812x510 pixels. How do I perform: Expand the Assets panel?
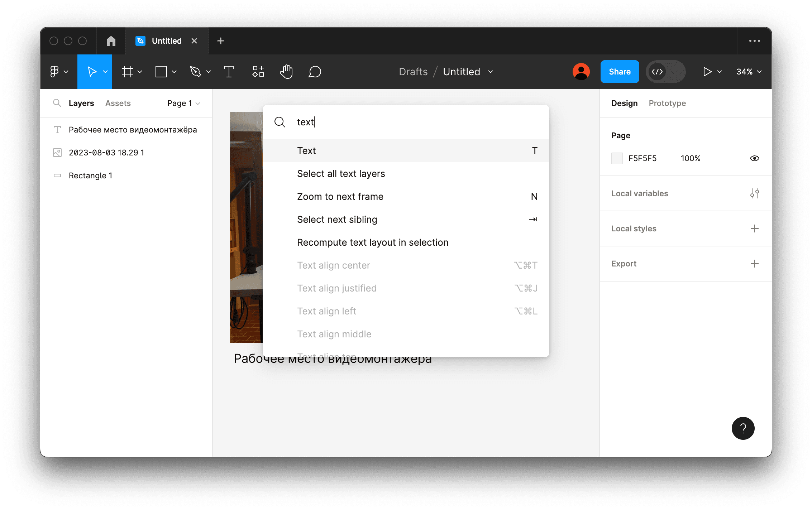click(x=118, y=103)
